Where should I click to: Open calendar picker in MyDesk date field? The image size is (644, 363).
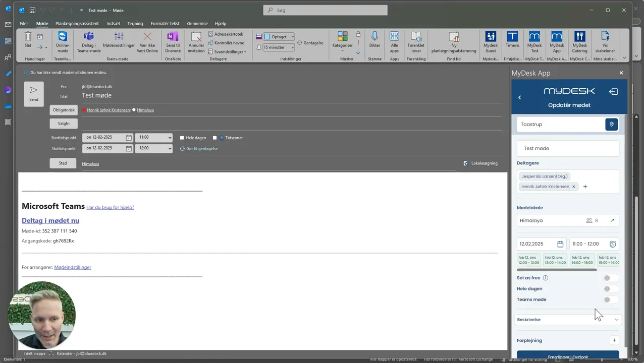(560, 244)
